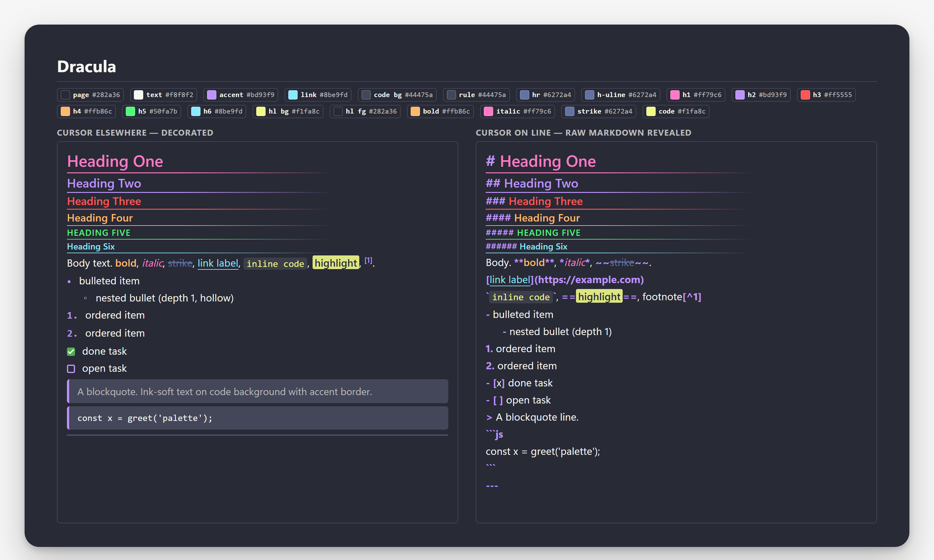The width and height of the screenshot is (934, 560).
Task: Click 'CURSOR ELSEWHERE — DECORATED' label
Action: coord(135,133)
